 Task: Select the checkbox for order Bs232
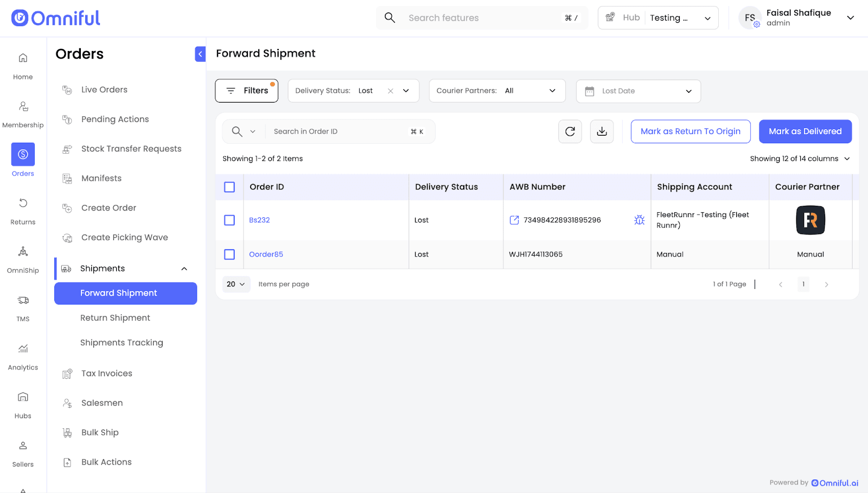[x=229, y=220]
